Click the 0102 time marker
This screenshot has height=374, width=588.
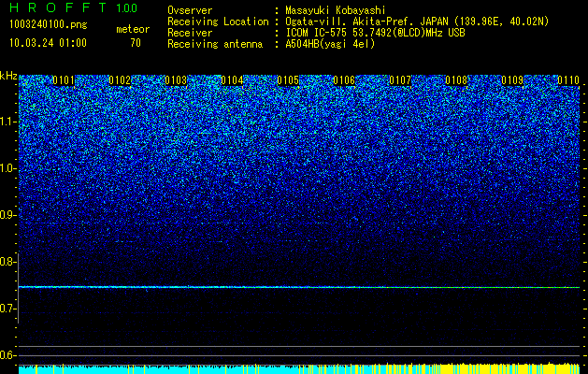click(x=120, y=80)
